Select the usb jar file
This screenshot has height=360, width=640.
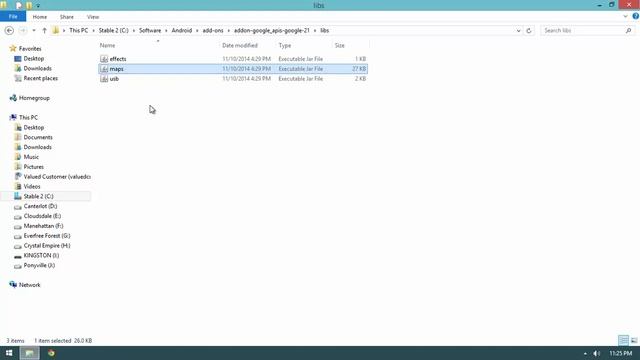click(233, 78)
